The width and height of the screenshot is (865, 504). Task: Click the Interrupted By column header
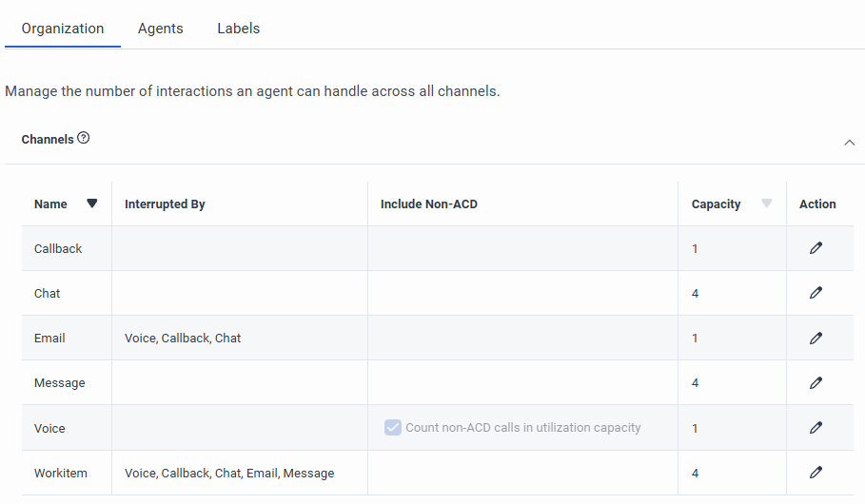(165, 204)
